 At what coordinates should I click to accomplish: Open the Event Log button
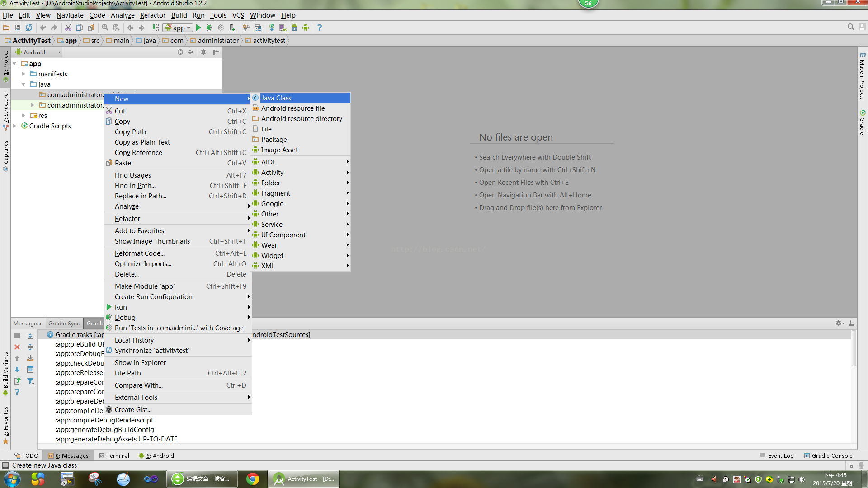[x=777, y=456]
